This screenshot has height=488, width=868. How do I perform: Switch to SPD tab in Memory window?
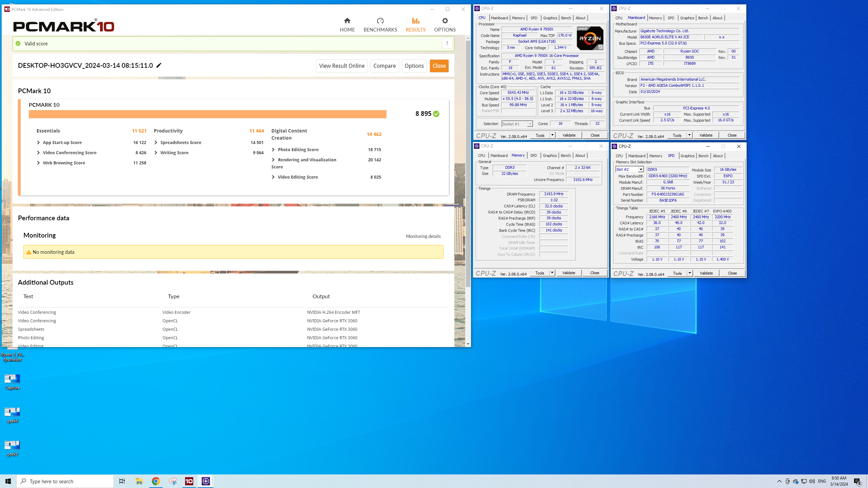click(x=533, y=156)
